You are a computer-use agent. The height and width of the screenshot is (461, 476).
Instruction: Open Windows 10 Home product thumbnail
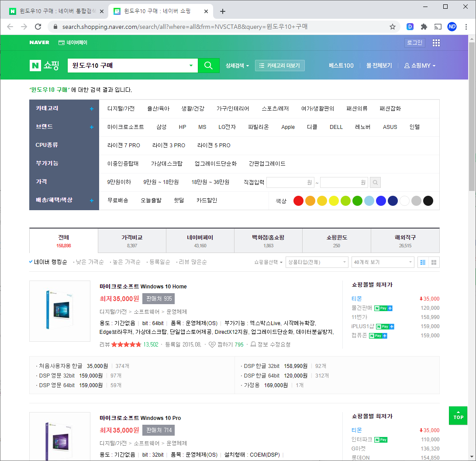click(x=60, y=311)
